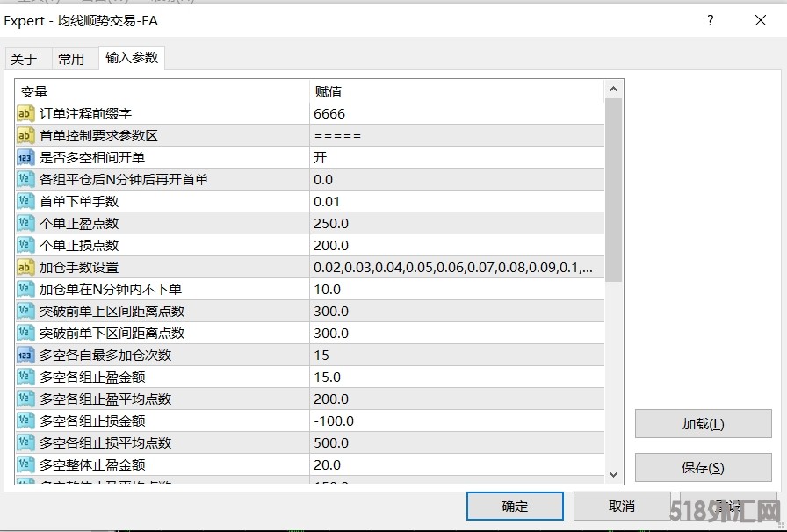Click the string icon beside 订单注释前缀字
This screenshot has height=532, width=787.
pyautogui.click(x=25, y=113)
